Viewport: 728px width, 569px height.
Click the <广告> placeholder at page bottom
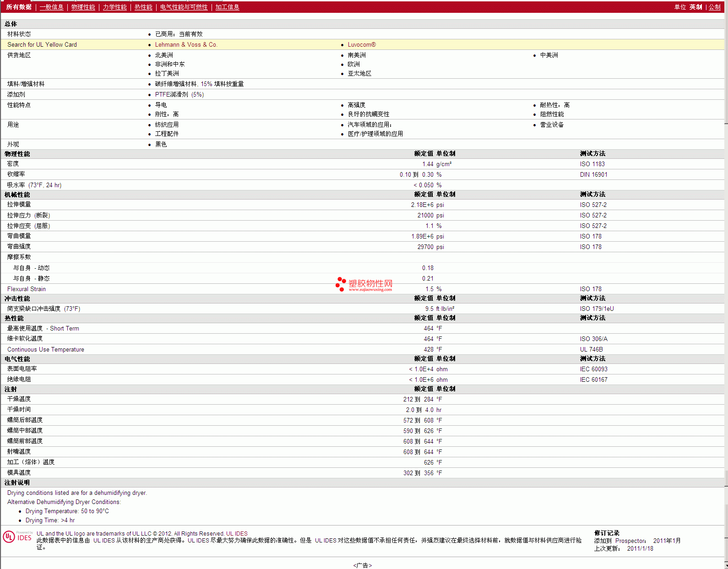point(362,565)
